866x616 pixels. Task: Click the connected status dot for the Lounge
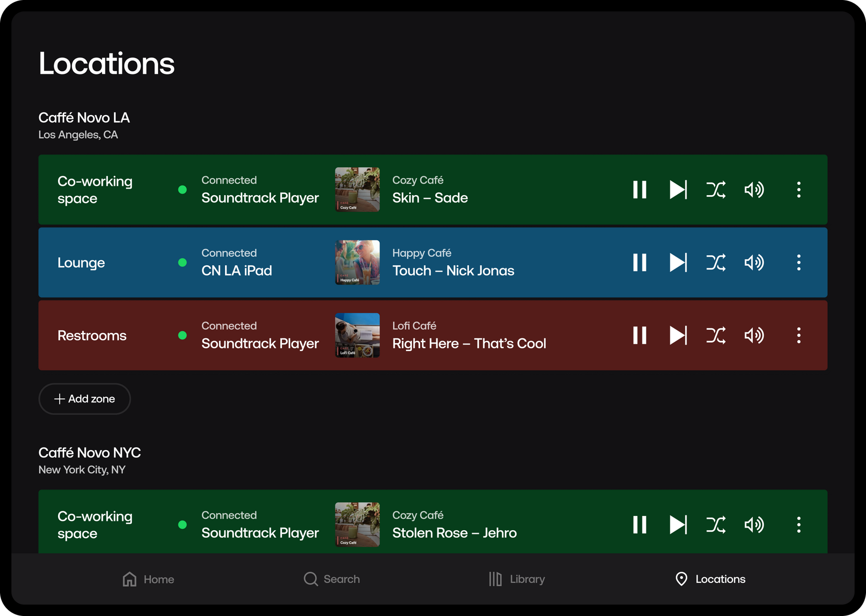[183, 263]
